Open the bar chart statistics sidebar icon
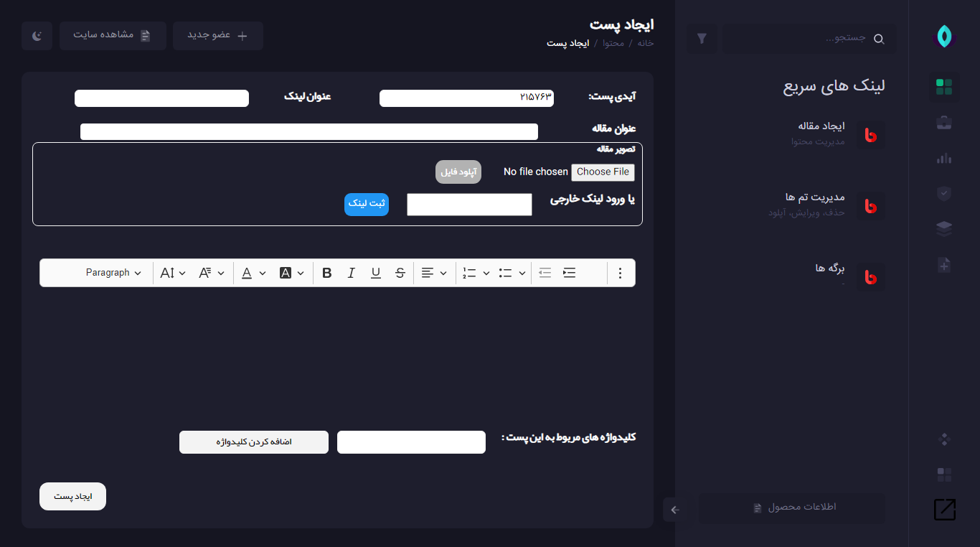980x547 pixels. [x=944, y=158]
